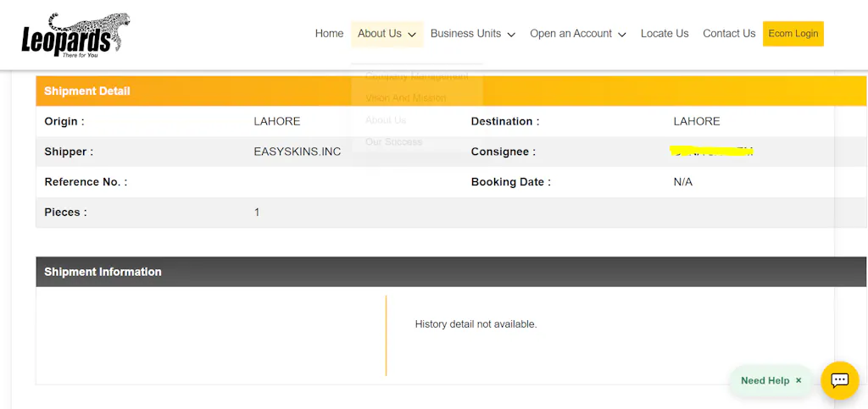Expand the Business Units dropdown arrow
This screenshot has height=409, width=868.
click(511, 35)
